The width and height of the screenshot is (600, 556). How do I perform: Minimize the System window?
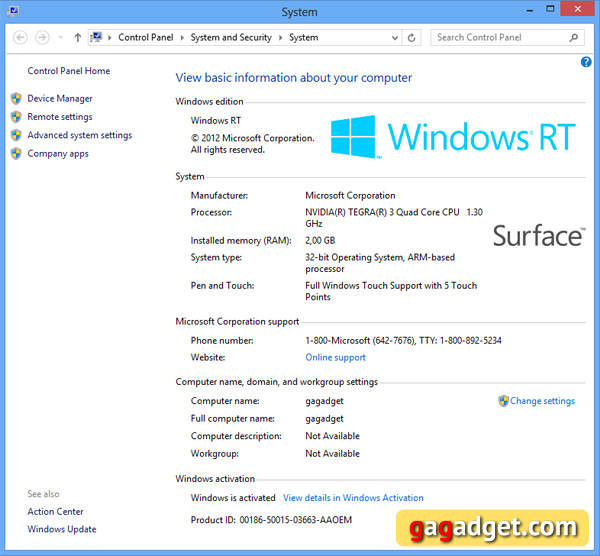coord(530,10)
